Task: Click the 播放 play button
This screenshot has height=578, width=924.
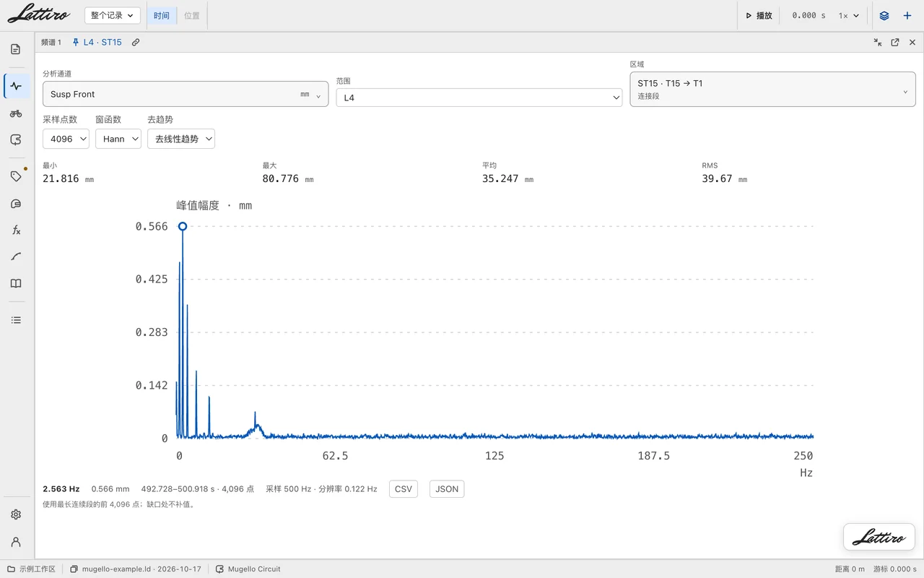Action: [759, 15]
